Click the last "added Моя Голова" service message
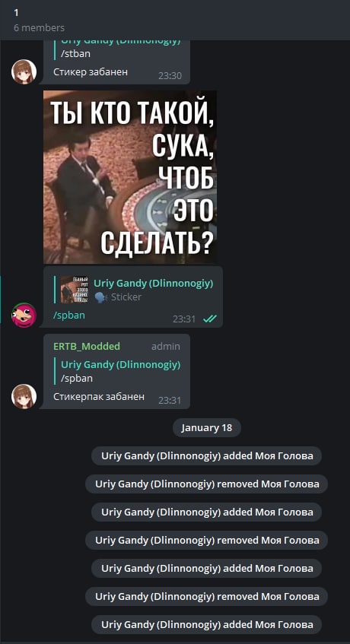The width and height of the screenshot is (350, 644). point(207,625)
